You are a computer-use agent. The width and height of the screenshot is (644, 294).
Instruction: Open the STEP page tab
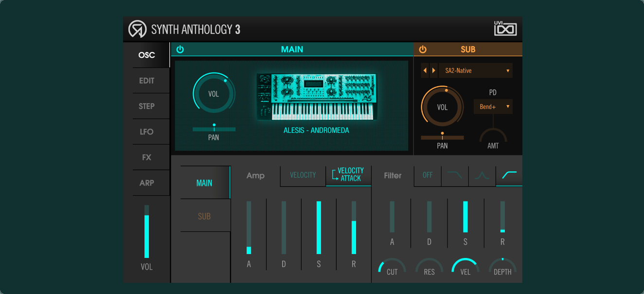click(x=146, y=106)
